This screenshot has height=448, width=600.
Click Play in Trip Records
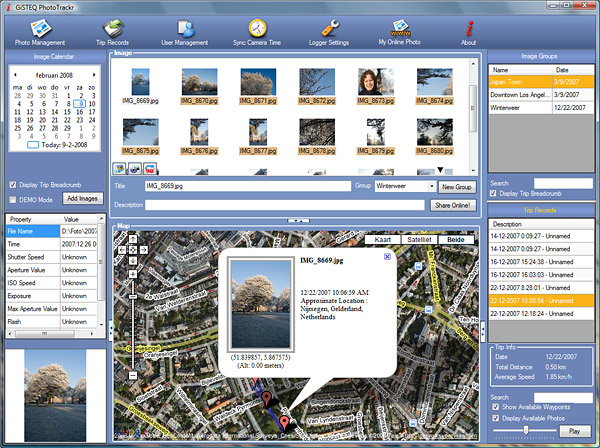[x=575, y=431]
